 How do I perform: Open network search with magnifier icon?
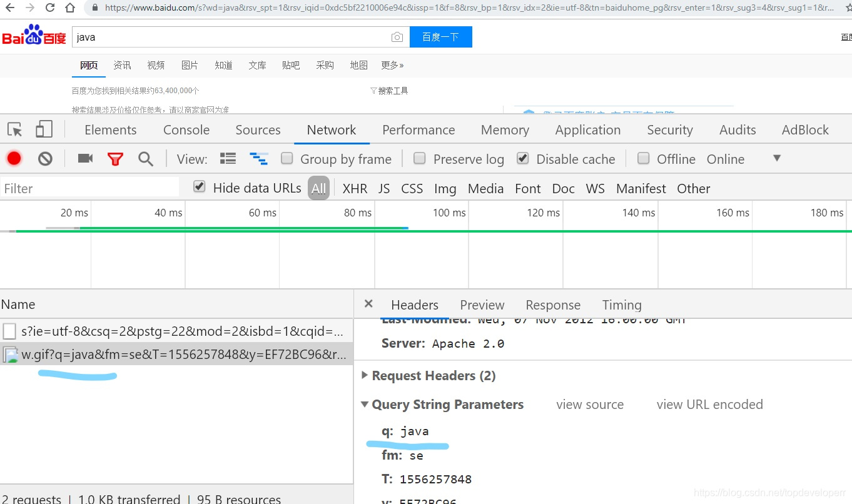click(146, 159)
